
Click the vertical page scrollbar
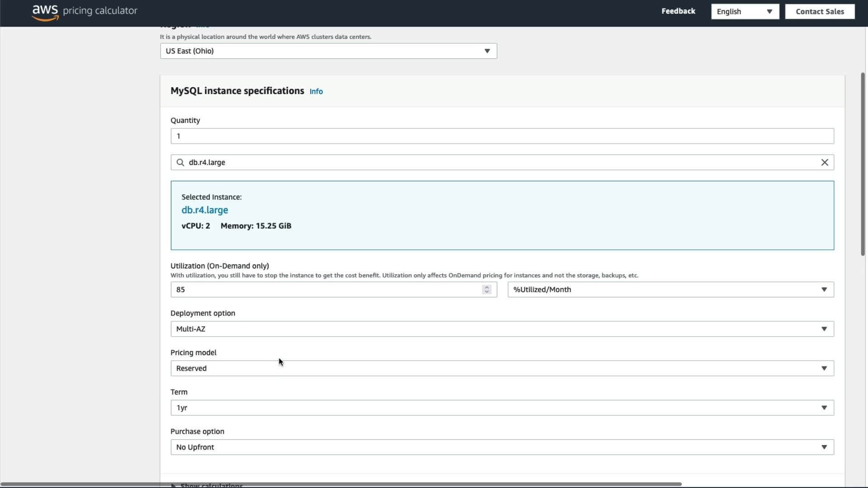[x=863, y=164]
